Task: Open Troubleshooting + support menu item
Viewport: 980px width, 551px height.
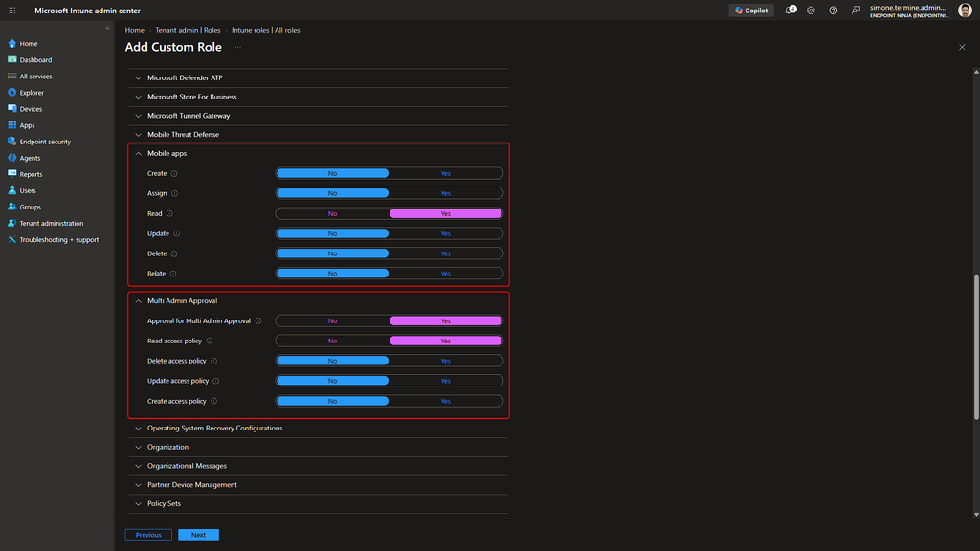Action: pyautogui.click(x=56, y=239)
